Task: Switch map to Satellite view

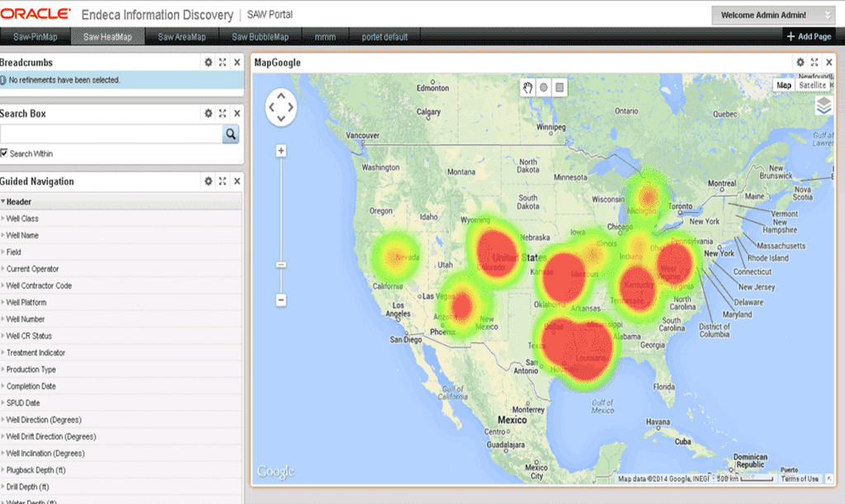Action: point(812,85)
